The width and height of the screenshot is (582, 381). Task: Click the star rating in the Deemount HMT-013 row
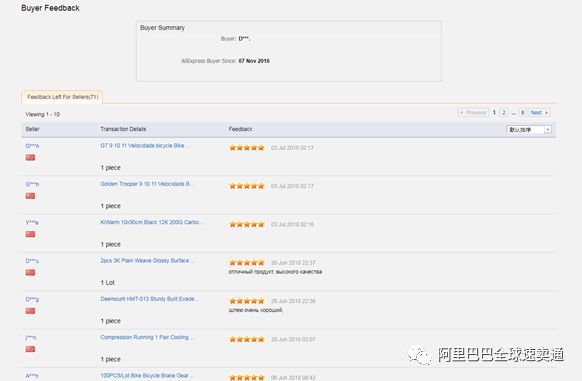(x=247, y=301)
